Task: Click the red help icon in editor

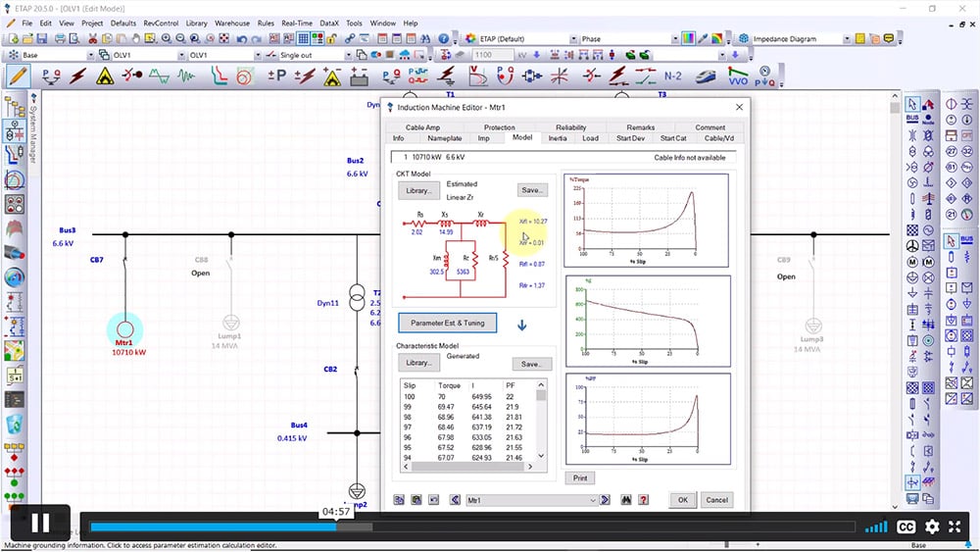Action: coord(643,500)
